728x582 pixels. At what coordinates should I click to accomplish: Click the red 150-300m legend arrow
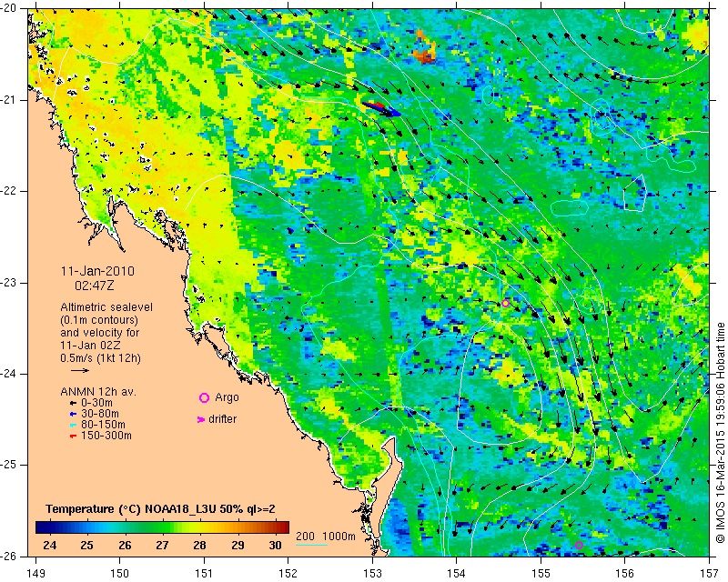coord(73,436)
